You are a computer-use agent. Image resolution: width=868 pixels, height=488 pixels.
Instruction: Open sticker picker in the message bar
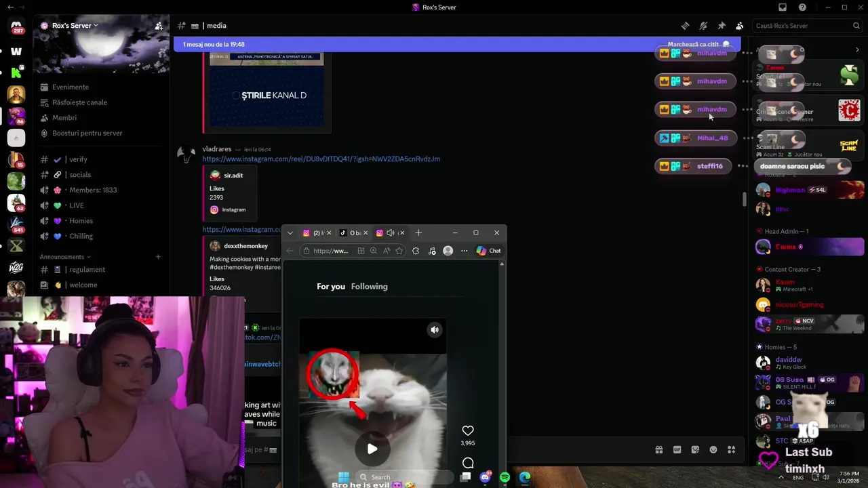coord(695,449)
